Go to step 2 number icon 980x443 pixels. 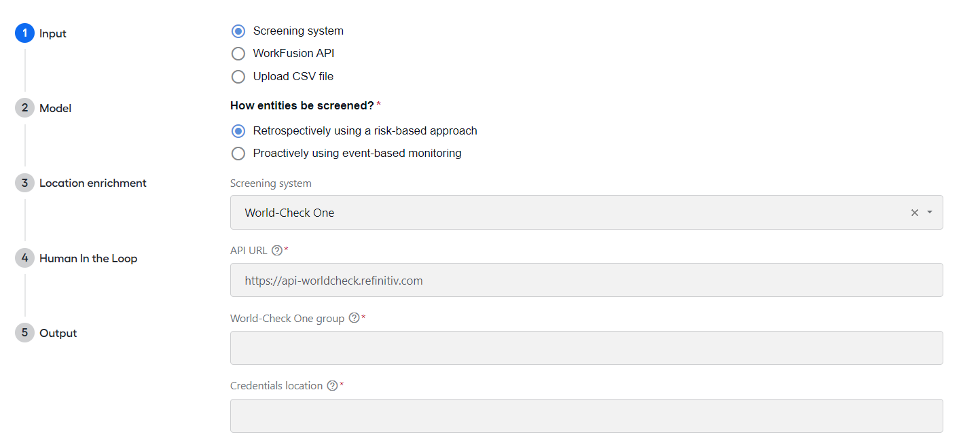point(24,108)
